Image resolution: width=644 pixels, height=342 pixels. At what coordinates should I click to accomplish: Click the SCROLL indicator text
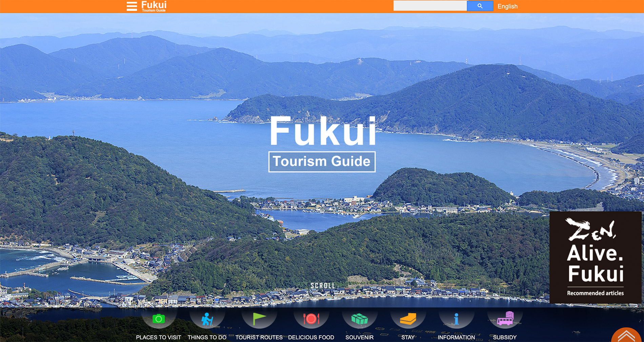point(322,286)
